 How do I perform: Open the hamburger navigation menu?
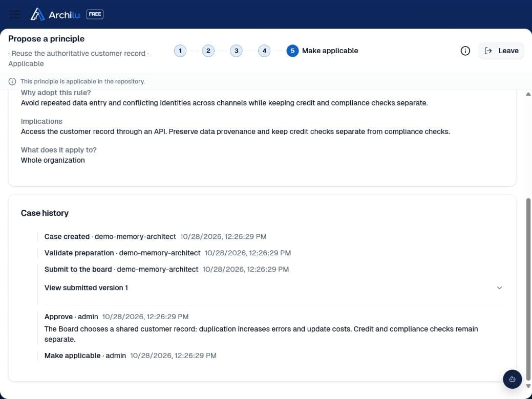(x=15, y=14)
